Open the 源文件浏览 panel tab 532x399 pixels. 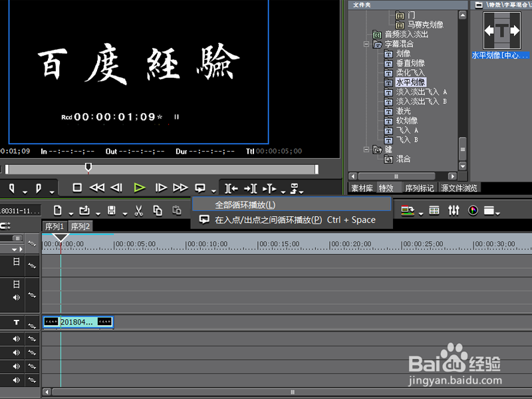(x=459, y=188)
